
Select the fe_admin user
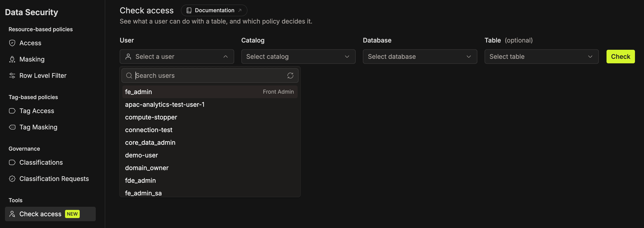(x=210, y=92)
